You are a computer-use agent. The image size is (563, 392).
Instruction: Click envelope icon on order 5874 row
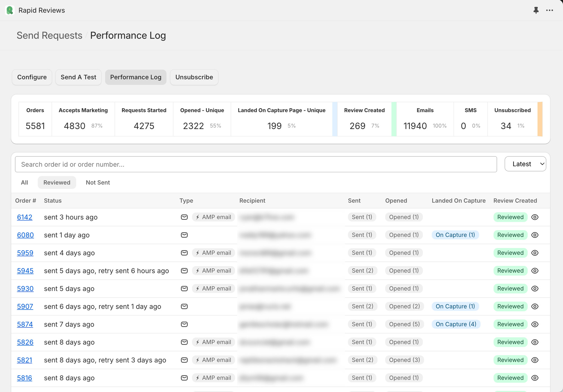tap(184, 324)
